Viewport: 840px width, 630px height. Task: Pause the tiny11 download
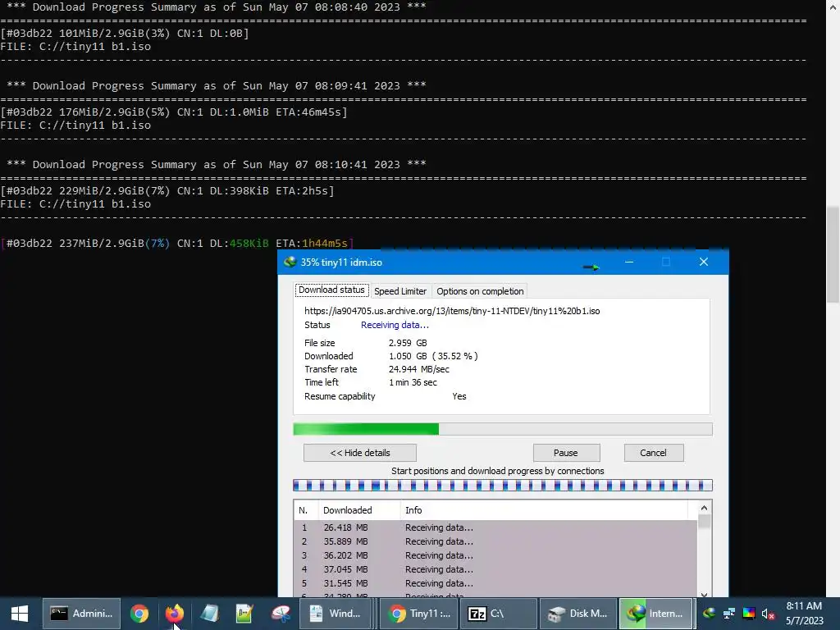[566, 453]
